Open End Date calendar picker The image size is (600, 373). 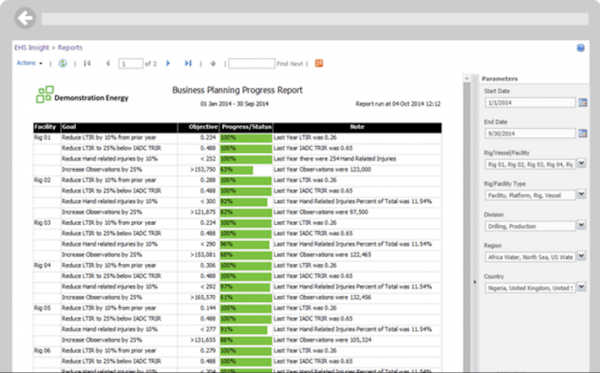coord(582,134)
